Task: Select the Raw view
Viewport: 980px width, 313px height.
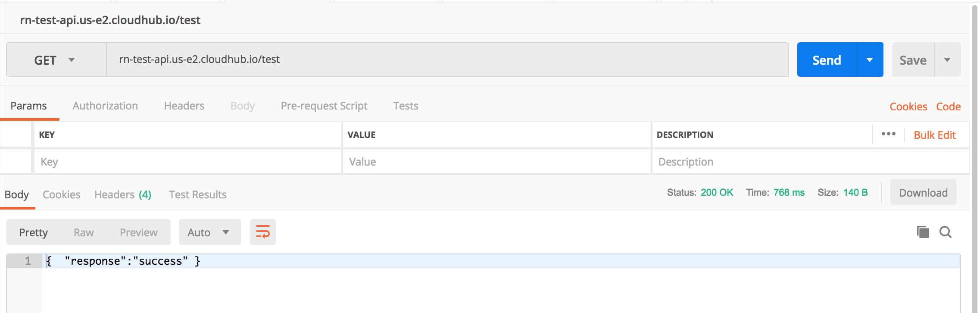Action: coord(84,232)
